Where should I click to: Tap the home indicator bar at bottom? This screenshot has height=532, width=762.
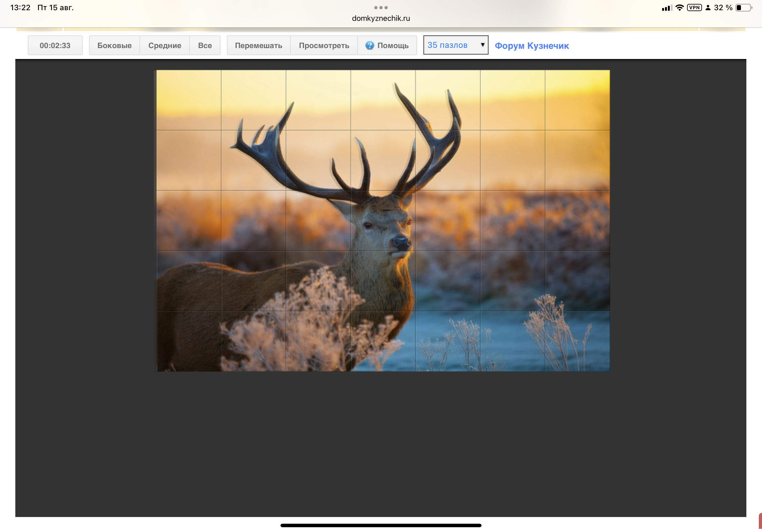(x=381, y=525)
